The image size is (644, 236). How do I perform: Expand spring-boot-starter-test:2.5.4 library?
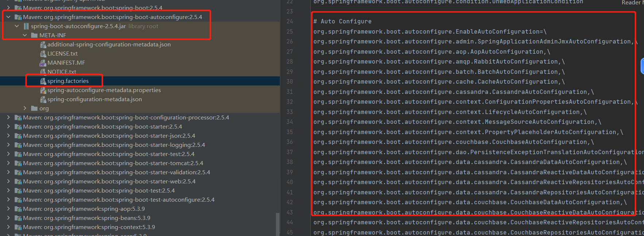click(x=8, y=154)
